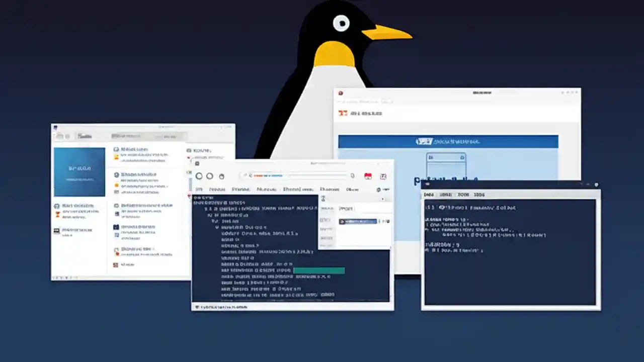
Task: Toggle the gear settings icon on the bookmarks bar
Action: (x=378, y=190)
